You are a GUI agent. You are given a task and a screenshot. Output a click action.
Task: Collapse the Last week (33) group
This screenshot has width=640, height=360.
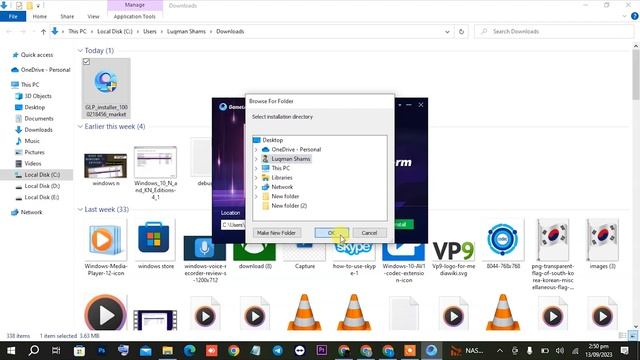tap(80, 209)
